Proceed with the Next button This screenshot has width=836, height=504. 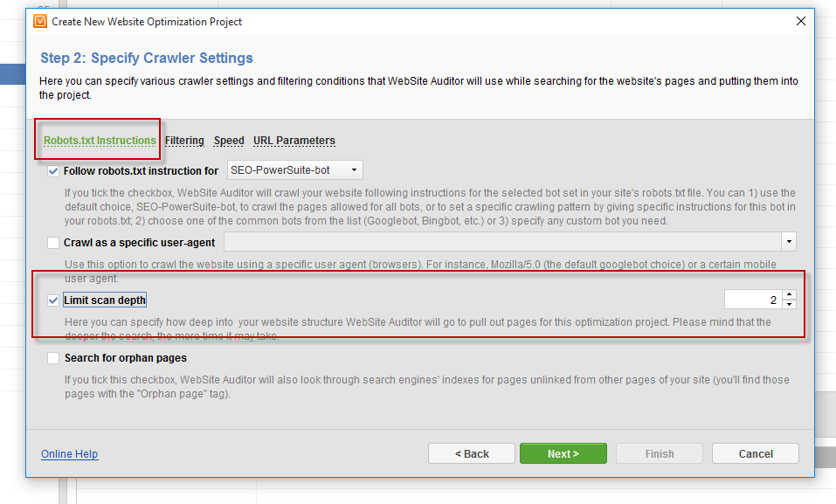pos(563,453)
